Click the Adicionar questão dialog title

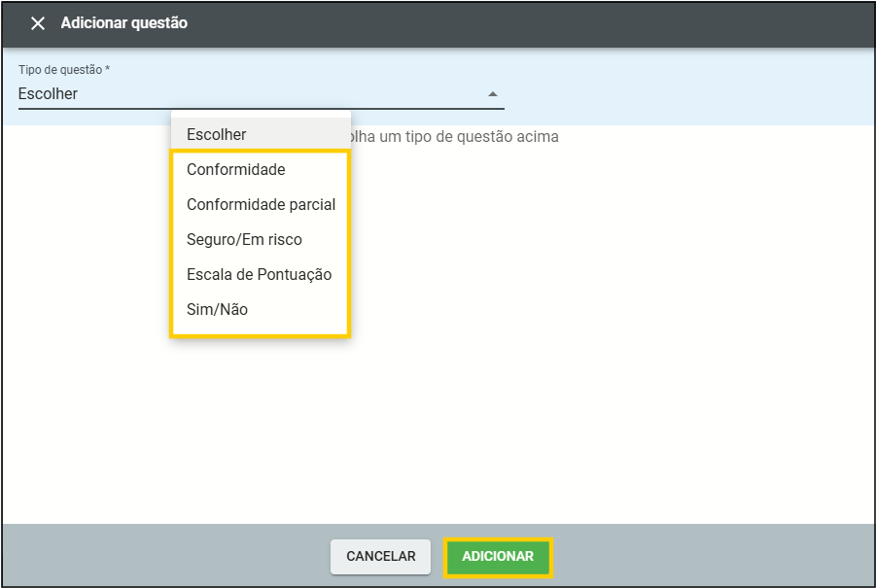(x=124, y=23)
